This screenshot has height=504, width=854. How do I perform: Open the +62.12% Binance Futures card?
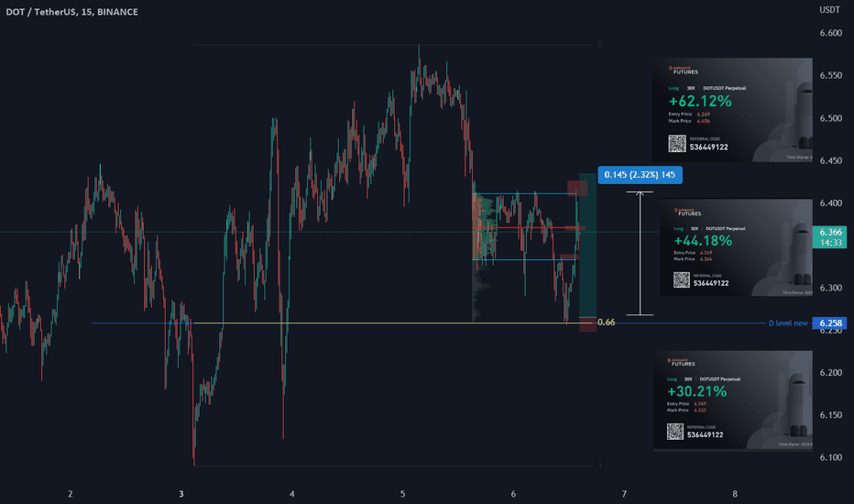pyautogui.click(x=732, y=110)
